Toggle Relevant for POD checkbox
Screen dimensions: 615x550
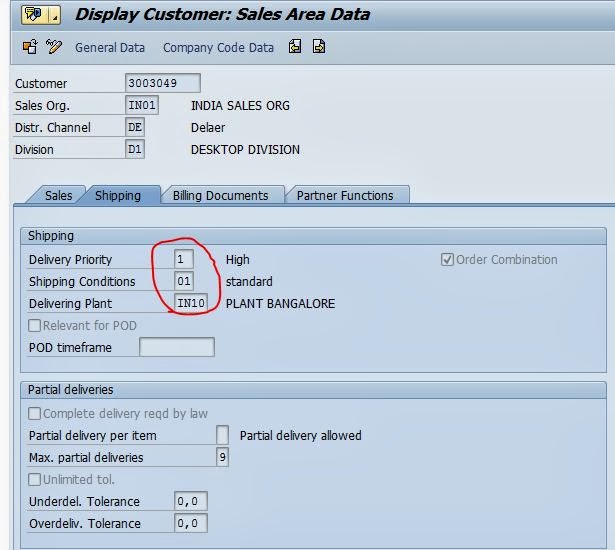click(35, 325)
